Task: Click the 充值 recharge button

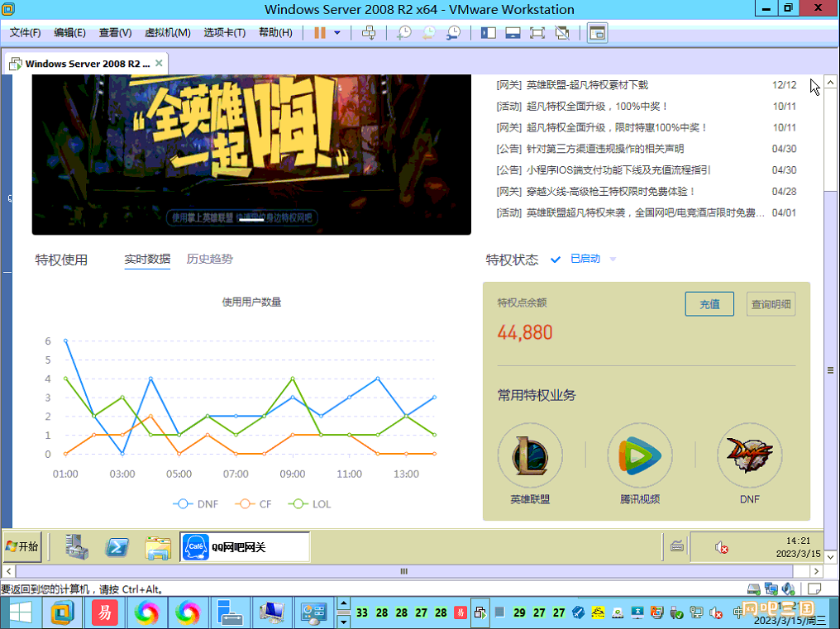Action: tap(710, 304)
